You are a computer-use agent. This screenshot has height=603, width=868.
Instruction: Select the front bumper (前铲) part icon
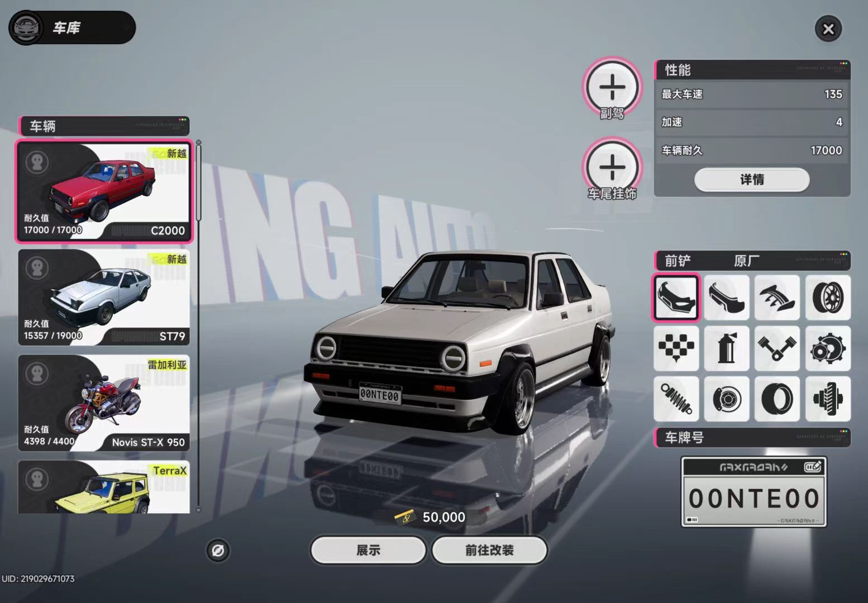click(x=676, y=297)
